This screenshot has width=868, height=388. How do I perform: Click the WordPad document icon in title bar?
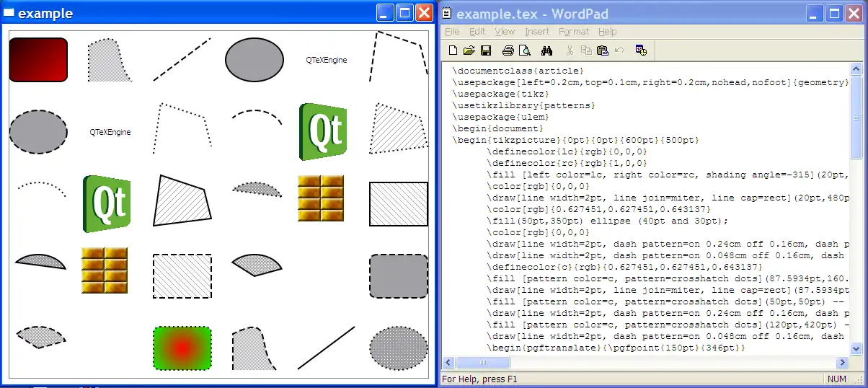[x=447, y=13]
